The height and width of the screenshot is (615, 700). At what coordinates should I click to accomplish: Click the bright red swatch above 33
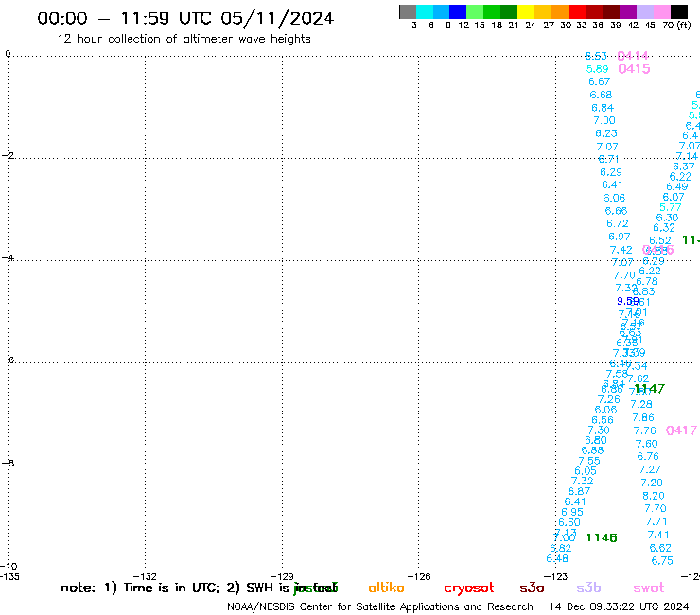pos(577,11)
